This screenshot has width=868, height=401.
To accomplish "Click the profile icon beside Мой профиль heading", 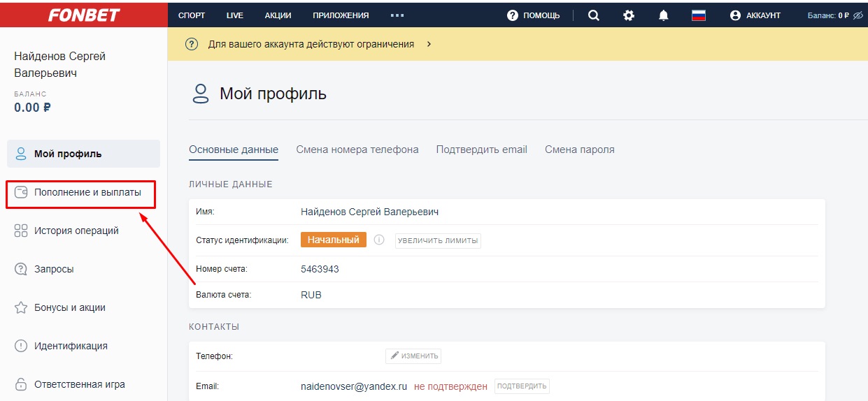I will (x=201, y=94).
